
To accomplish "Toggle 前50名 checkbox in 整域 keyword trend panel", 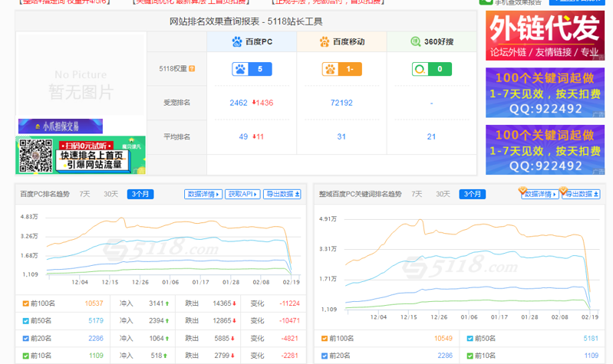I will pyautogui.click(x=470, y=338).
